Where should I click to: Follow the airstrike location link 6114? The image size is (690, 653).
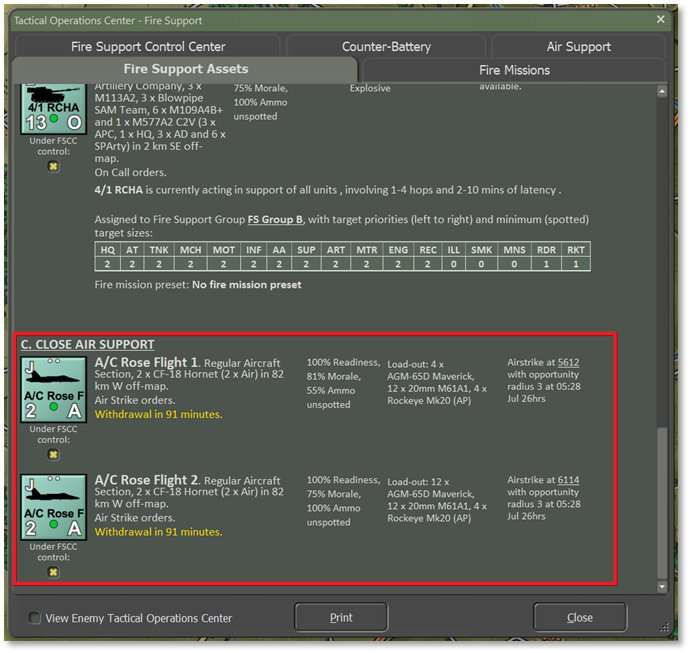click(x=568, y=480)
